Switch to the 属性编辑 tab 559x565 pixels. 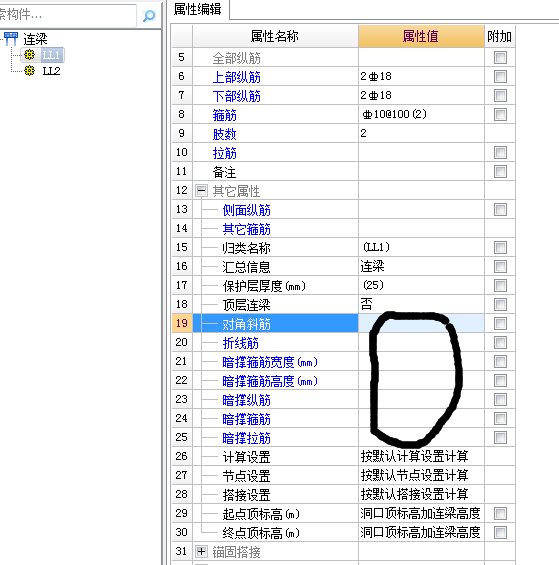pyautogui.click(x=197, y=9)
